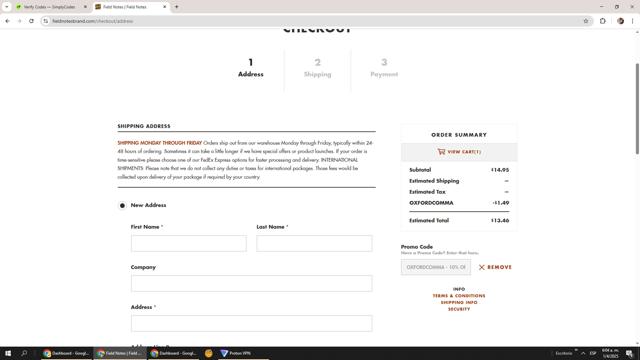The height and width of the screenshot is (360, 640).
Task: Click the taskbar clock and date
Action: 611,353
